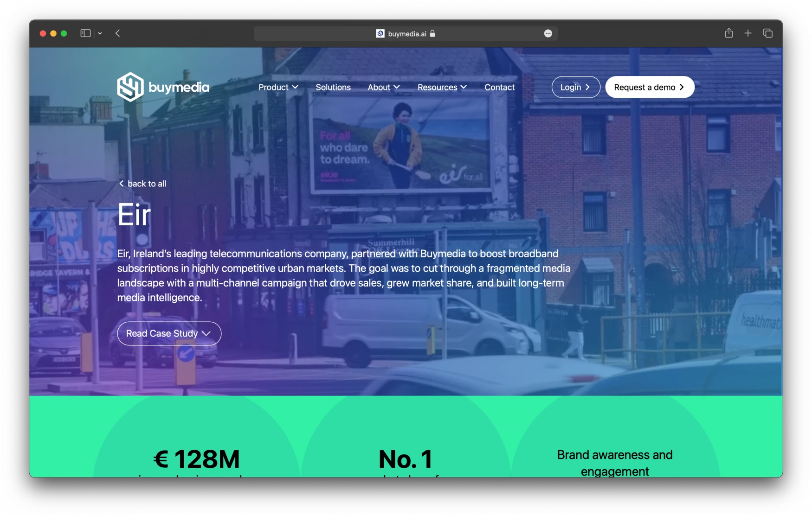Click the buymedia logo icon
The width and height of the screenshot is (812, 516).
tap(130, 87)
